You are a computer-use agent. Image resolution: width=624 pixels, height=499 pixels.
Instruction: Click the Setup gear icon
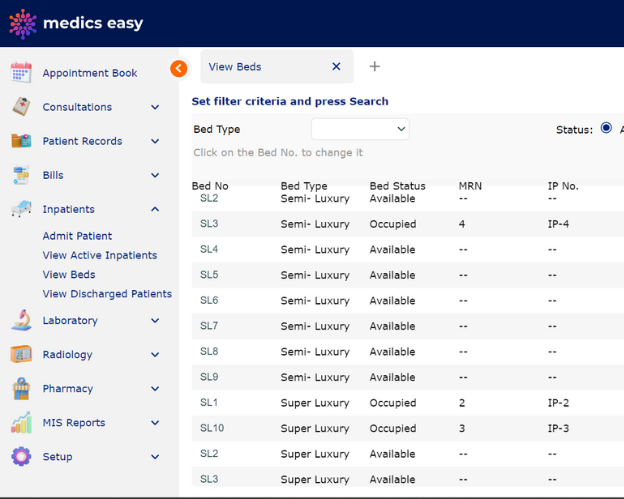pyautogui.click(x=21, y=456)
